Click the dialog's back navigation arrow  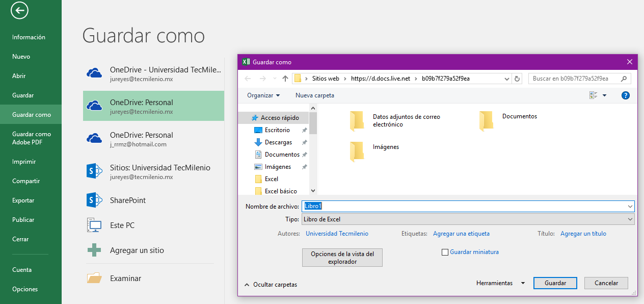point(248,79)
